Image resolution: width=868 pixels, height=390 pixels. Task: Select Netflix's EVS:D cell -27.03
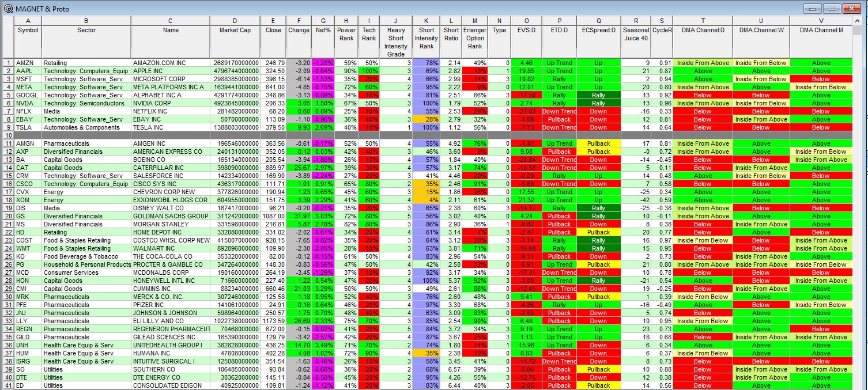[526, 111]
